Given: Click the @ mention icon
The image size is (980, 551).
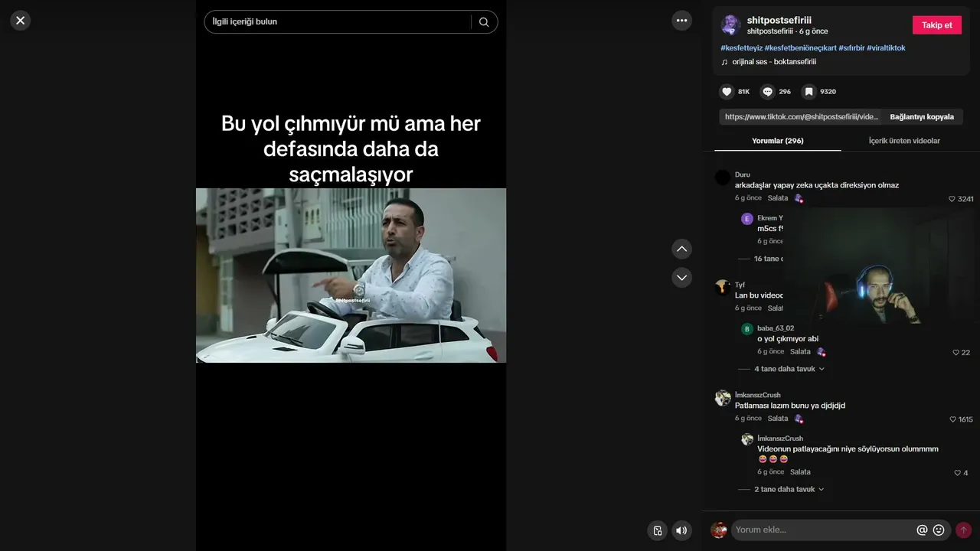Looking at the screenshot, I should (x=922, y=530).
